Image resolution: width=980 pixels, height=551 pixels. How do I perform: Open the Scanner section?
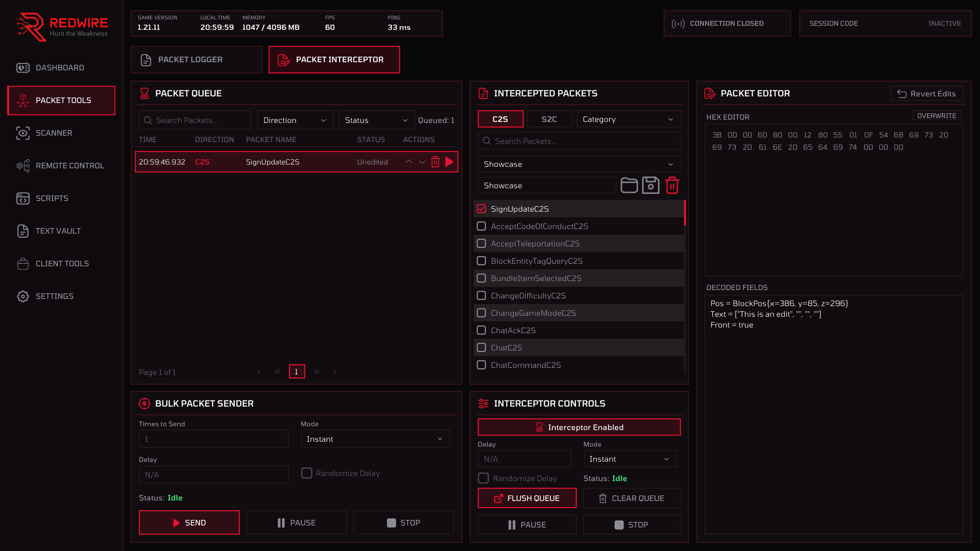coord(61,133)
